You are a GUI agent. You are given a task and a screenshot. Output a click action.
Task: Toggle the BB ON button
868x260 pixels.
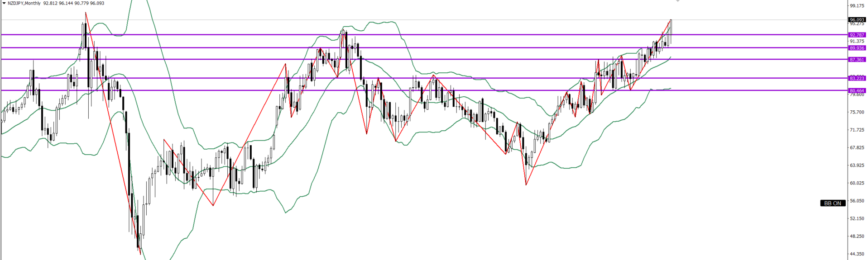[x=832, y=203]
